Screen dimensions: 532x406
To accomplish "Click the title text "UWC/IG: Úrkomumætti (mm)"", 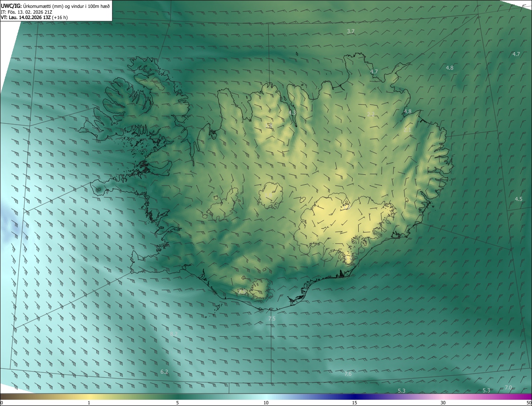I will pyautogui.click(x=32, y=6).
